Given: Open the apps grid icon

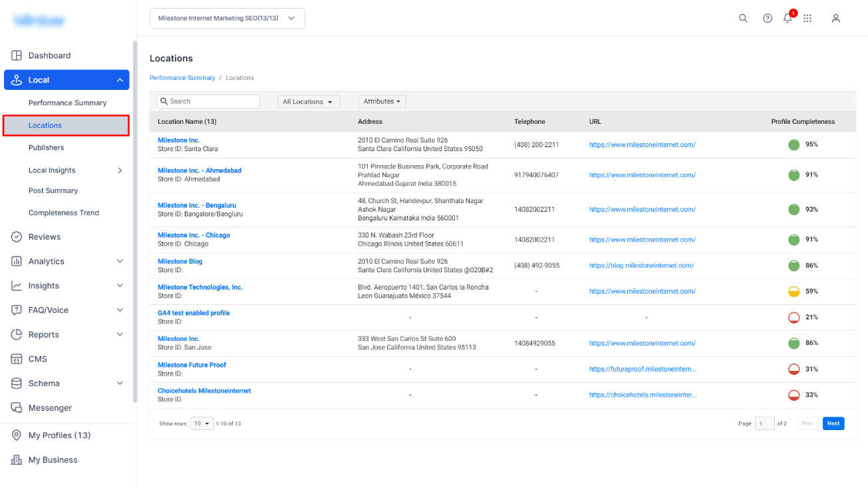Looking at the screenshot, I should pos(807,19).
